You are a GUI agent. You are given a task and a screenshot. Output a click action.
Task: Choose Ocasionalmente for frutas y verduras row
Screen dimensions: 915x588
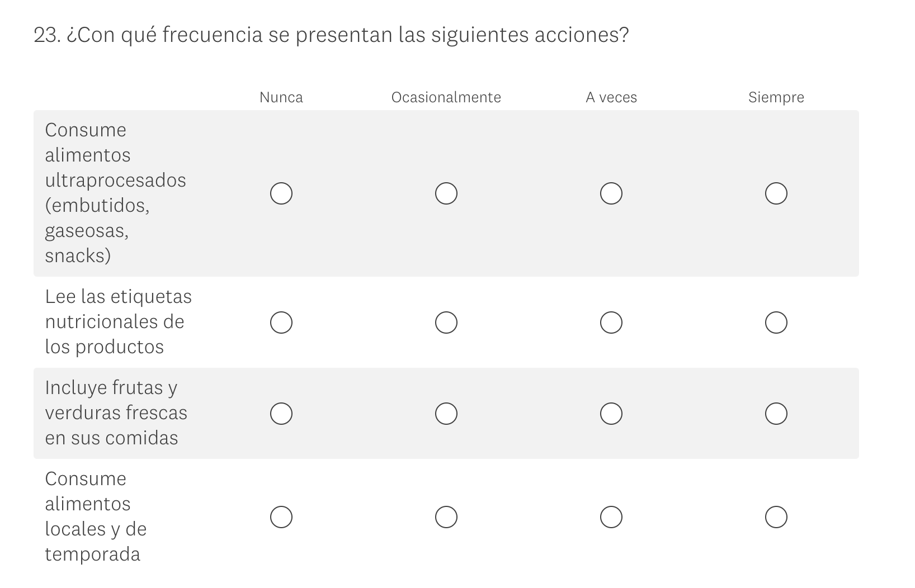pyautogui.click(x=446, y=414)
